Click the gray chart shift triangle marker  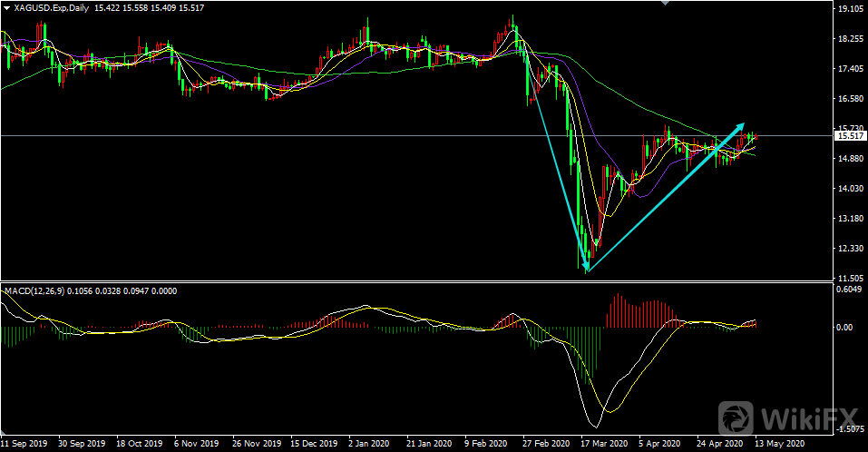(668, 4)
